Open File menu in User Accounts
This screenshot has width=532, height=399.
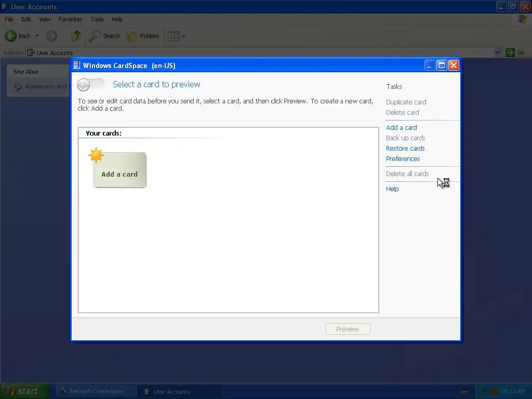pyautogui.click(x=9, y=19)
